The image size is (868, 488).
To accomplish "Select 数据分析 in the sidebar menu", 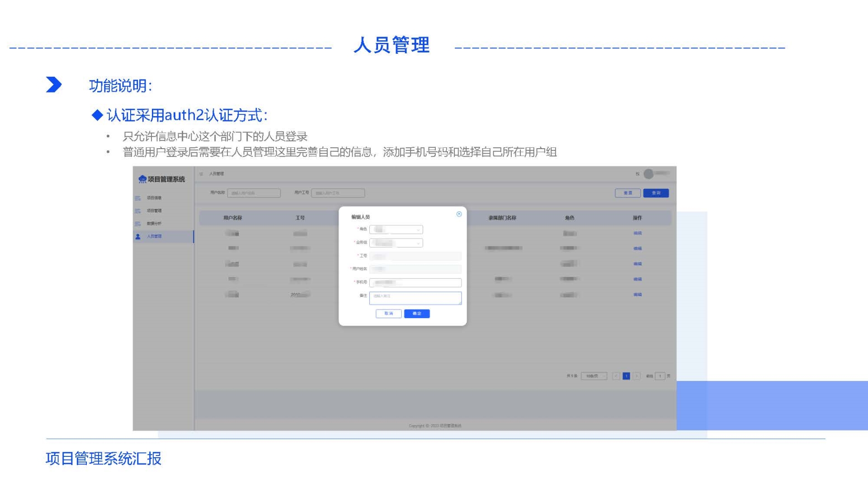I will pos(154,224).
